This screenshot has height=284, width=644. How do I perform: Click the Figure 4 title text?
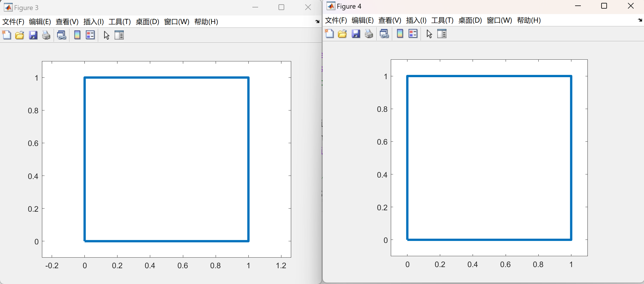[x=349, y=6]
